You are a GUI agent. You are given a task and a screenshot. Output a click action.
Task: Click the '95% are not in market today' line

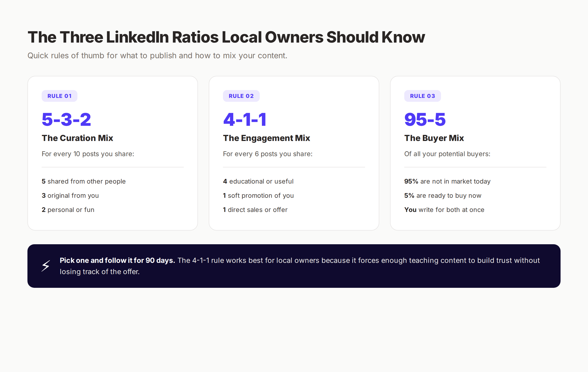point(447,181)
